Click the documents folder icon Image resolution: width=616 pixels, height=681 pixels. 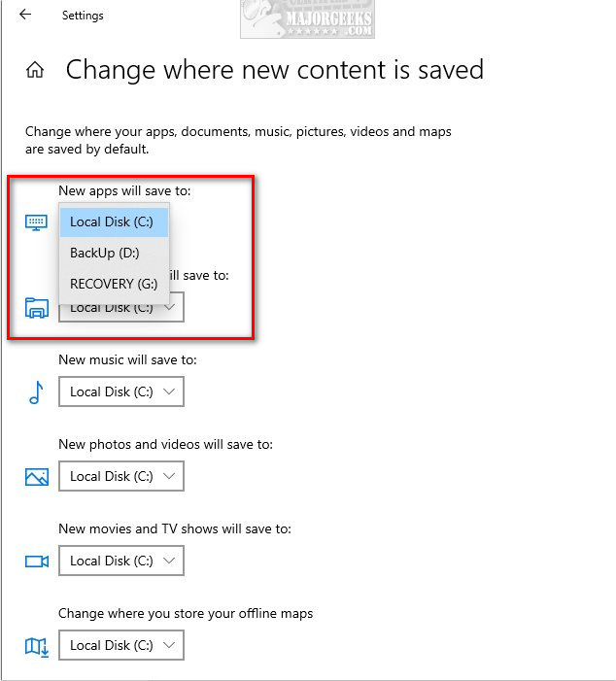pyautogui.click(x=36, y=308)
